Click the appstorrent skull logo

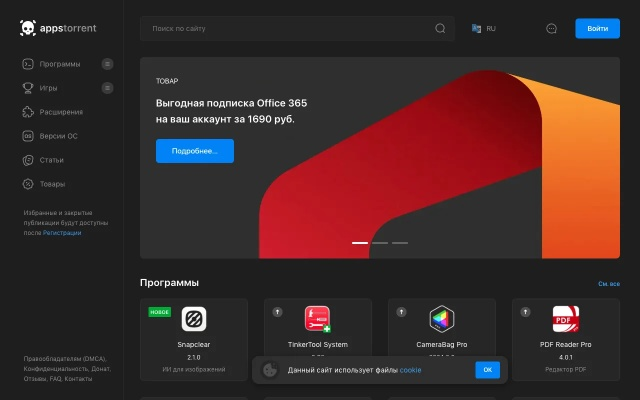pos(28,28)
